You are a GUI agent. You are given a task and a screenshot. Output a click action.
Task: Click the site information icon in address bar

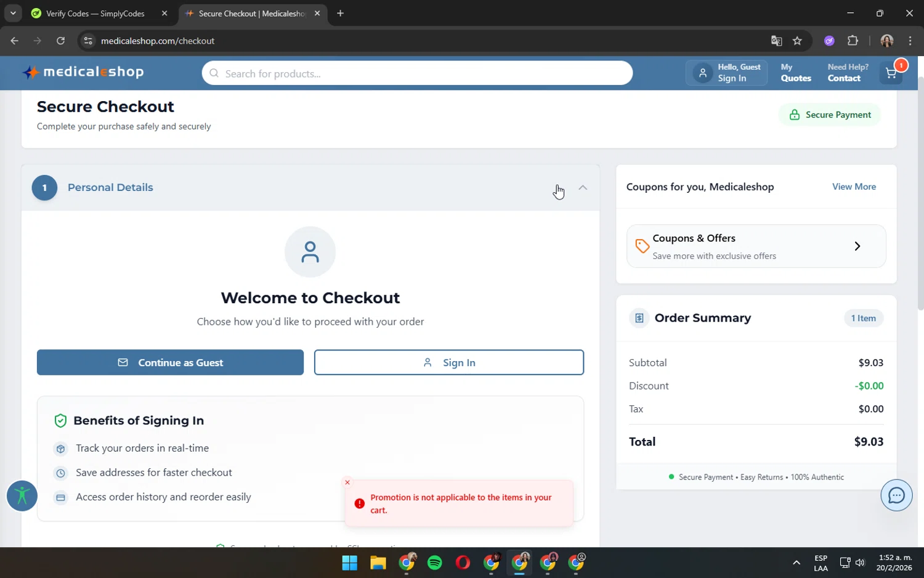(x=88, y=41)
